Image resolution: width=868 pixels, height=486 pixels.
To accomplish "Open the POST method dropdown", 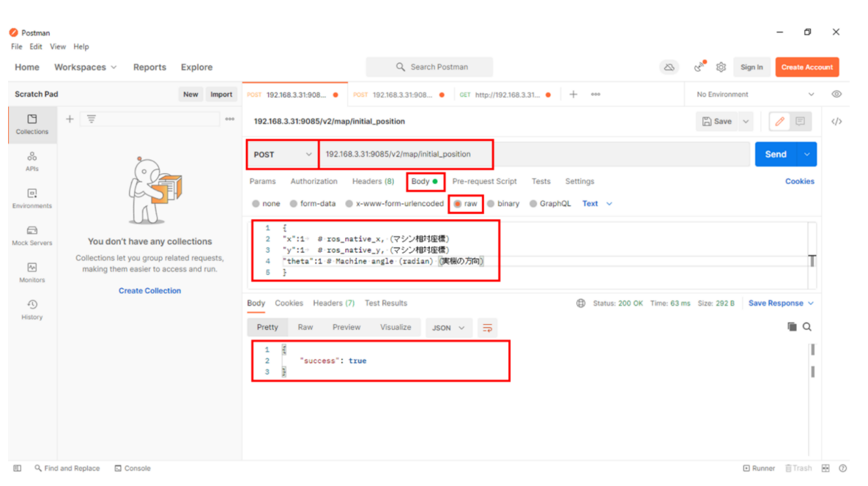I will click(x=283, y=155).
